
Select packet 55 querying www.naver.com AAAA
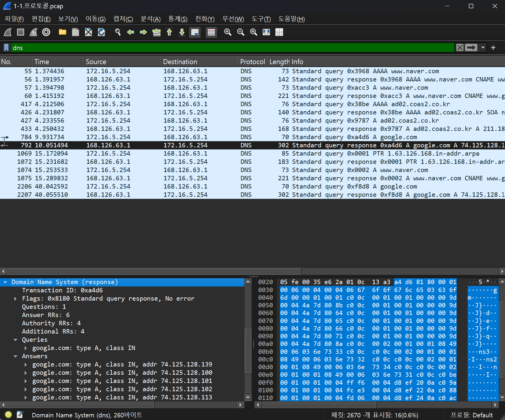click(x=252, y=71)
